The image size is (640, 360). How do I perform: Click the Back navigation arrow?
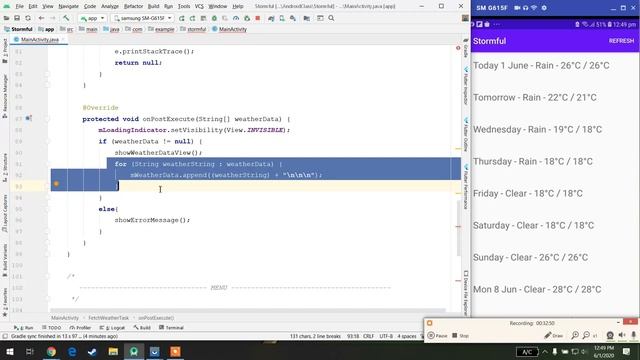pos(41,18)
